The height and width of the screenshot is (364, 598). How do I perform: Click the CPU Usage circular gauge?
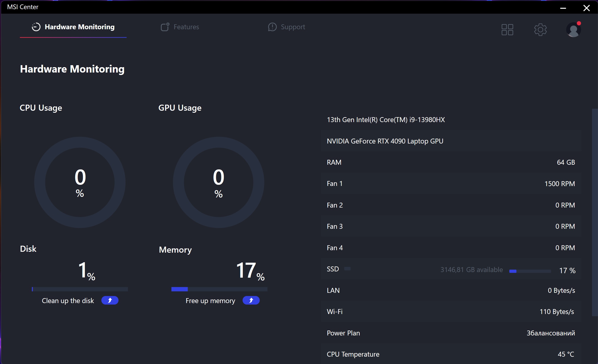80,182
